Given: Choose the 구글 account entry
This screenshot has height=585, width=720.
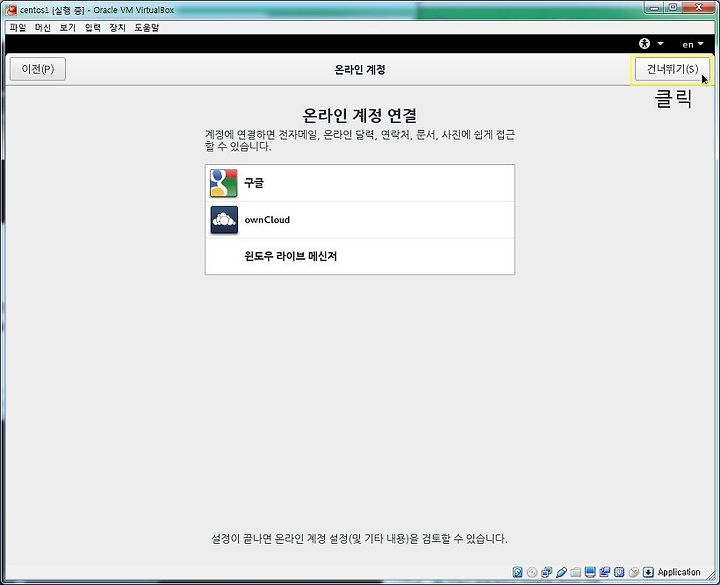Looking at the screenshot, I should click(x=360, y=183).
